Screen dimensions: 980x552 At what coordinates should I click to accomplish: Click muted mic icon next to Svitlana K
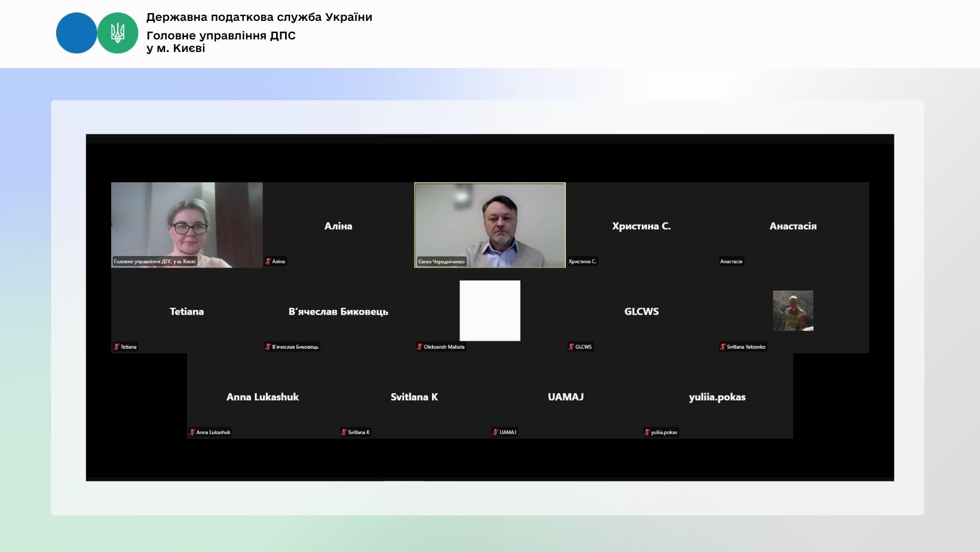(x=344, y=432)
